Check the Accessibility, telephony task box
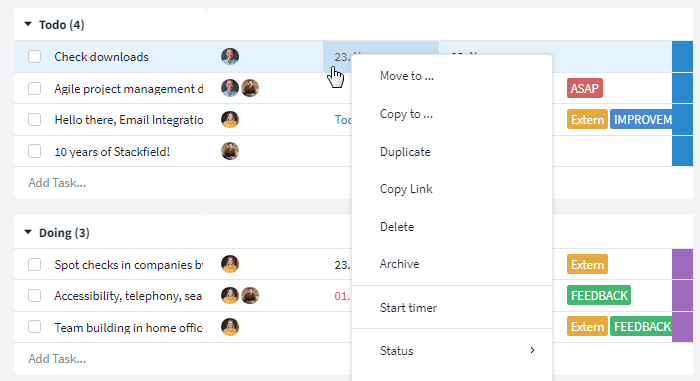This screenshot has width=700, height=381. click(34, 296)
